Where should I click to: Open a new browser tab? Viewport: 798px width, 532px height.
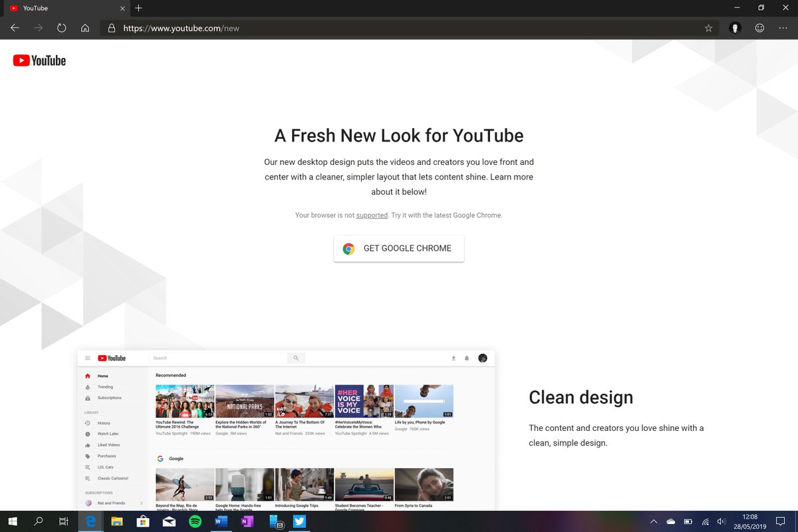click(138, 8)
